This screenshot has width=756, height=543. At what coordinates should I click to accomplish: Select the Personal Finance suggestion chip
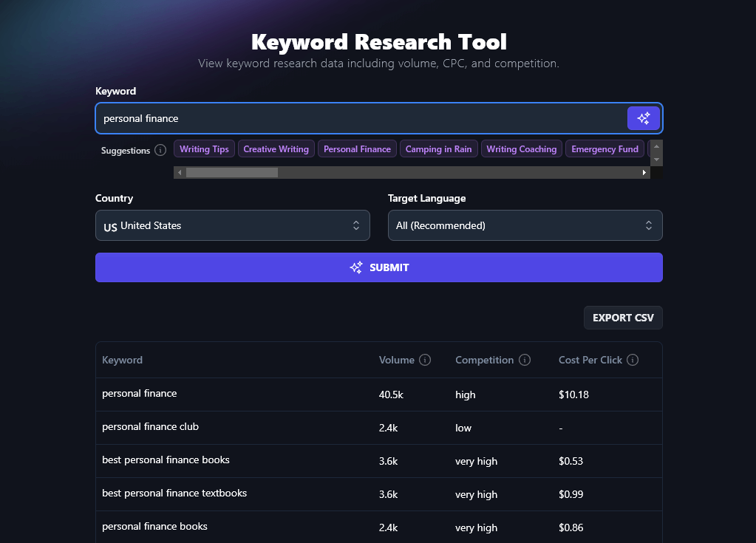357,148
